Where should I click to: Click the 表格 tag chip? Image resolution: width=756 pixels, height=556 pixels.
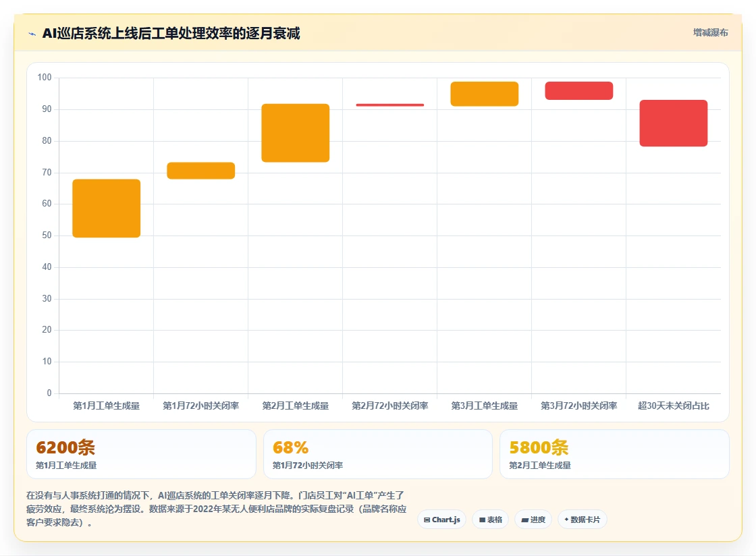[490, 520]
